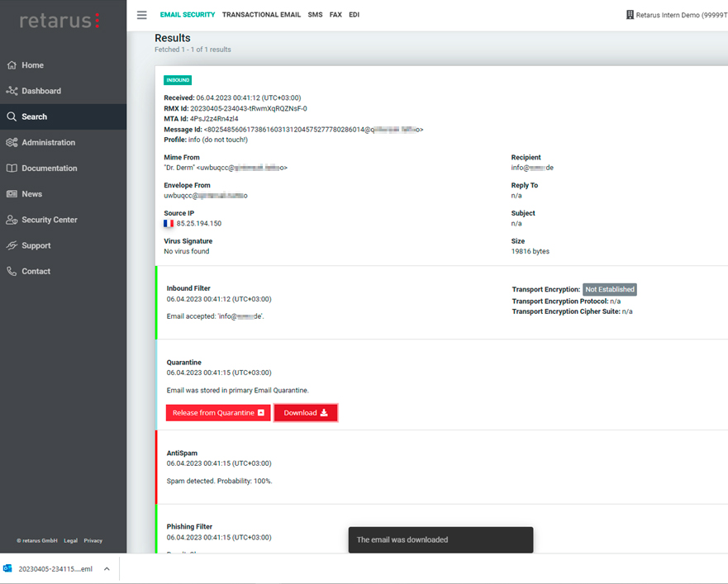Switch to the FAX tab
Image resolution: width=728 pixels, height=584 pixels.
click(x=335, y=15)
